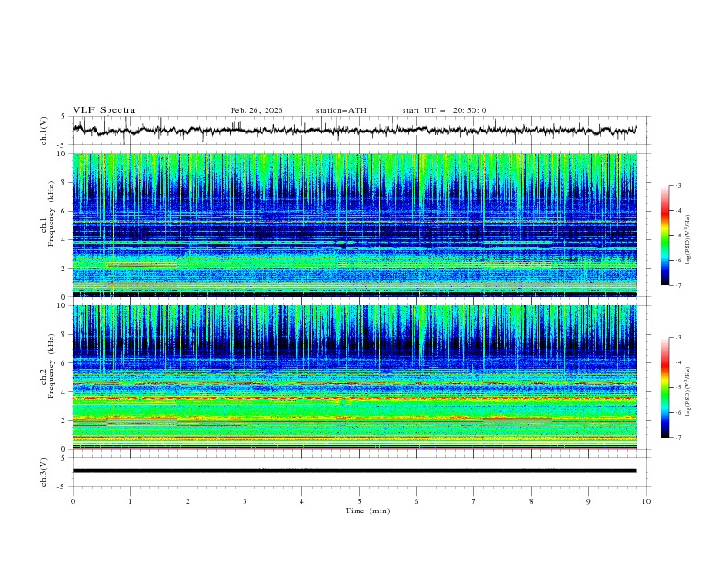Select the date text "Feb. 26, 2026"

(256, 110)
